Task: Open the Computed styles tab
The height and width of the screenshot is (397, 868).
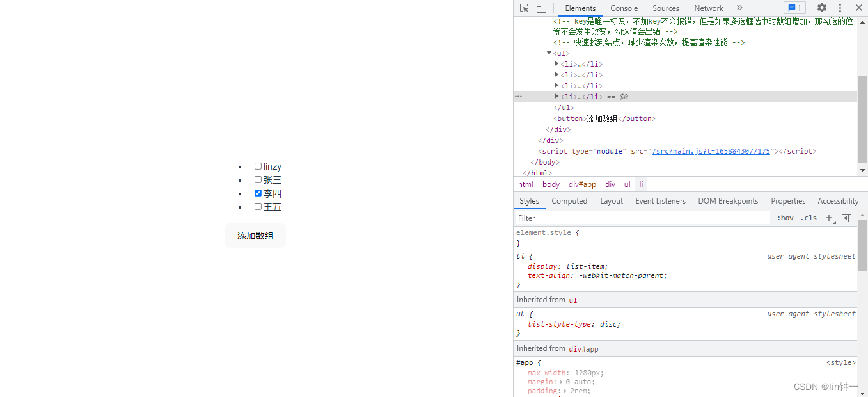Action: [x=569, y=201]
